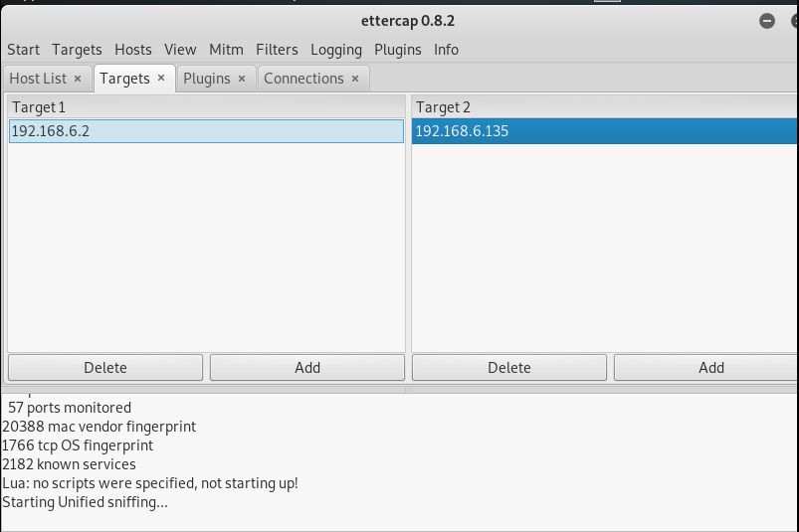799x532 pixels.
Task: Delete the selected Target 2 entry
Action: 509,368
